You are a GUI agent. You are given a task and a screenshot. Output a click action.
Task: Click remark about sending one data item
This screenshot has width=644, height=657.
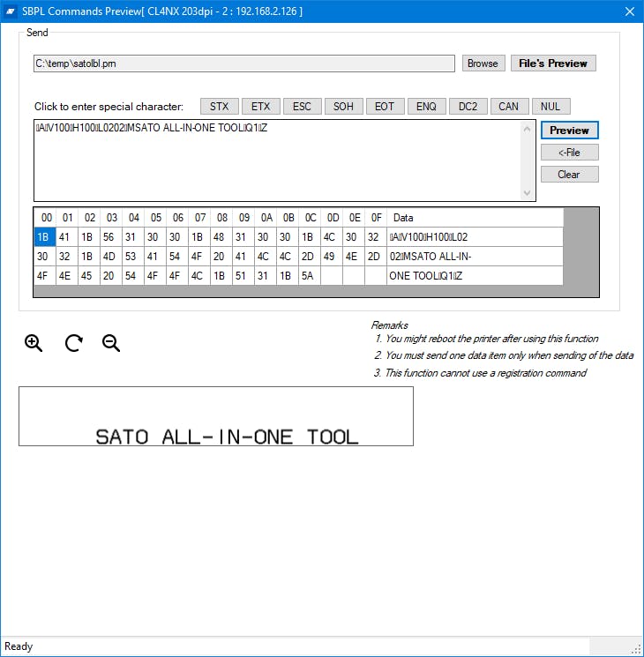[504, 355]
